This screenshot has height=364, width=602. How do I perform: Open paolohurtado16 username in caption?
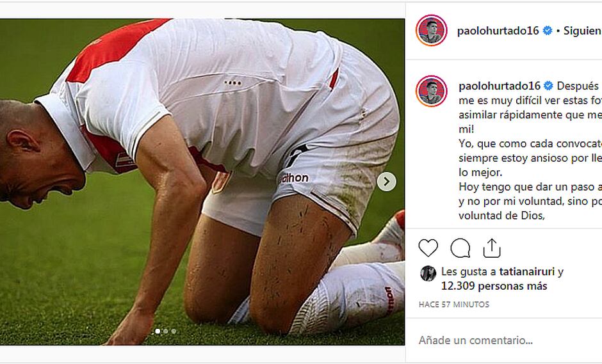click(x=500, y=86)
